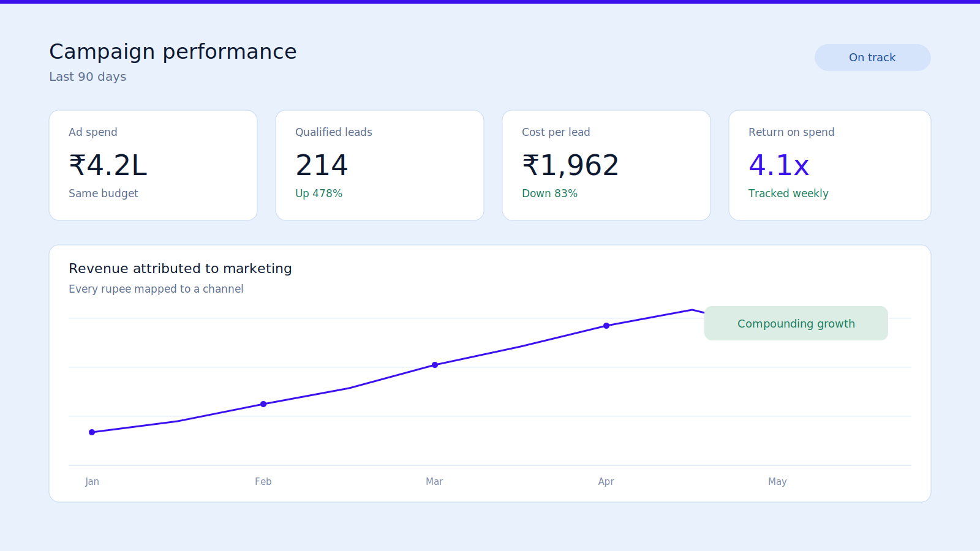Click the Compounding growth chart label

click(x=796, y=323)
